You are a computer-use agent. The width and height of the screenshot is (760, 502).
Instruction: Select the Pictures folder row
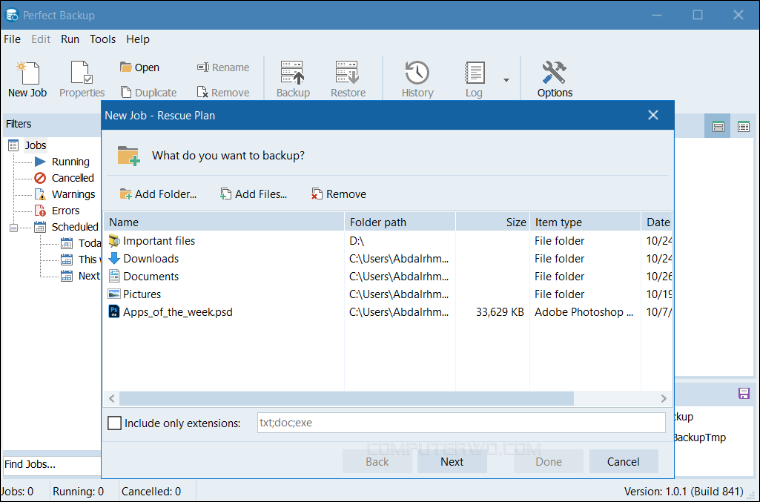[388, 294]
